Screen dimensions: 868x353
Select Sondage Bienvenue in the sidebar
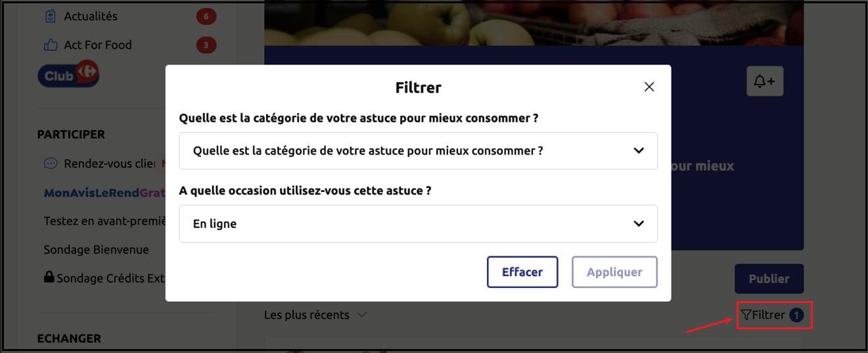tap(97, 250)
